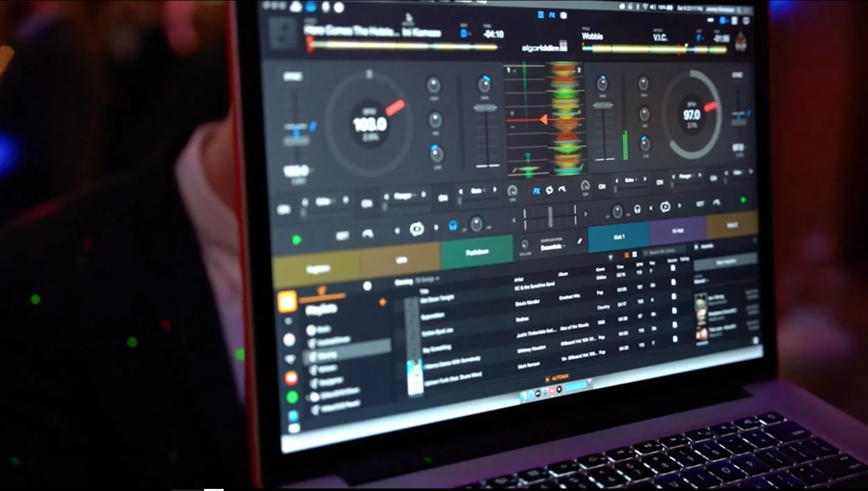Click the blue FX icon in the mixer section
This screenshot has height=491, width=868.
(x=537, y=190)
